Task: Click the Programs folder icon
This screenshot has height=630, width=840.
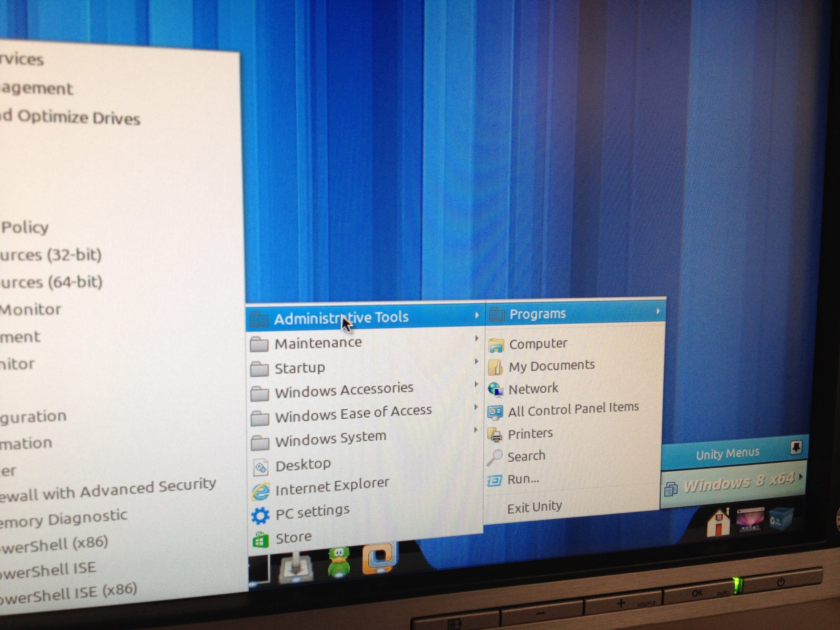Action: [497, 314]
